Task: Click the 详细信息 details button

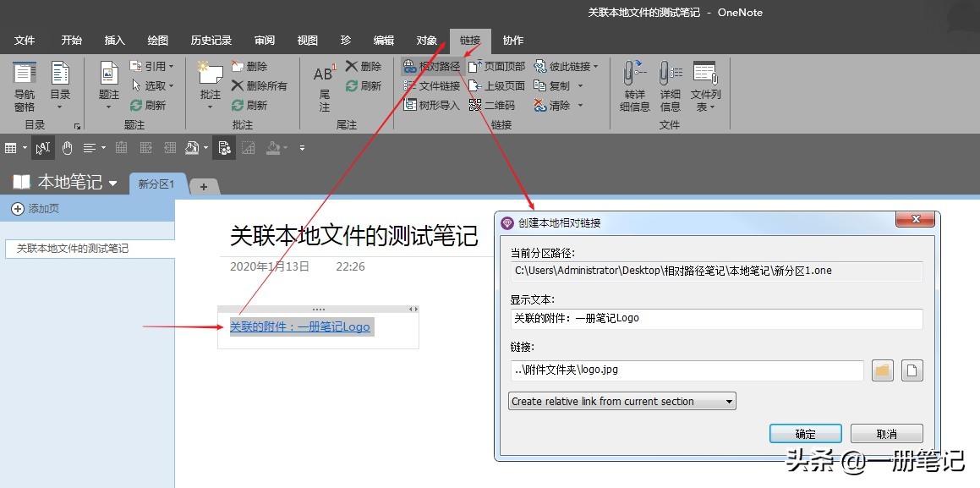Action: click(670, 86)
